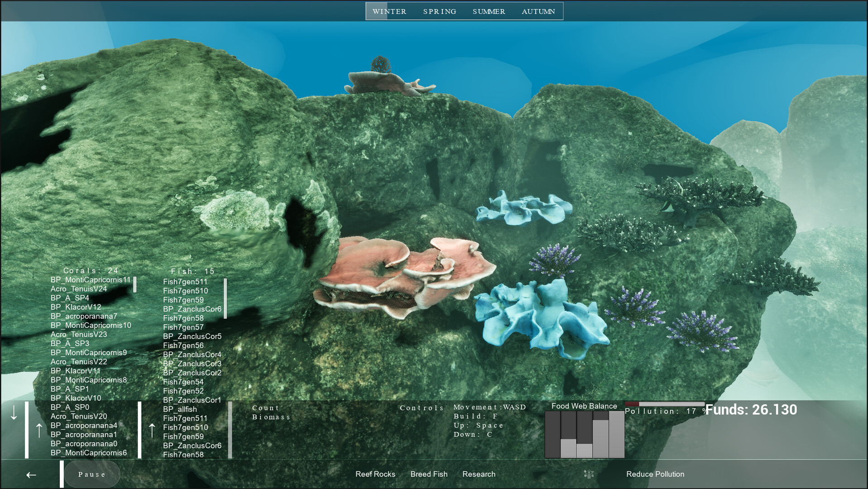Click the Funds: 26.130 readout
868x489 pixels.
tap(751, 410)
